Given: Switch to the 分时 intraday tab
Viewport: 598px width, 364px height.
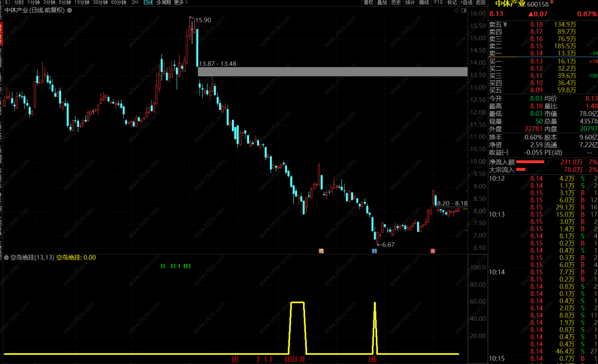Looking at the screenshot, I should 19,2.
